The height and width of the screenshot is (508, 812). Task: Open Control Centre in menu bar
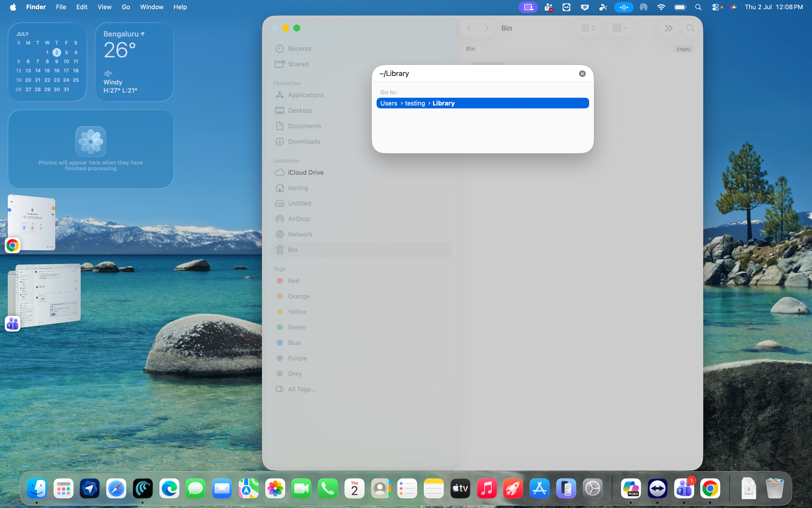(716, 7)
